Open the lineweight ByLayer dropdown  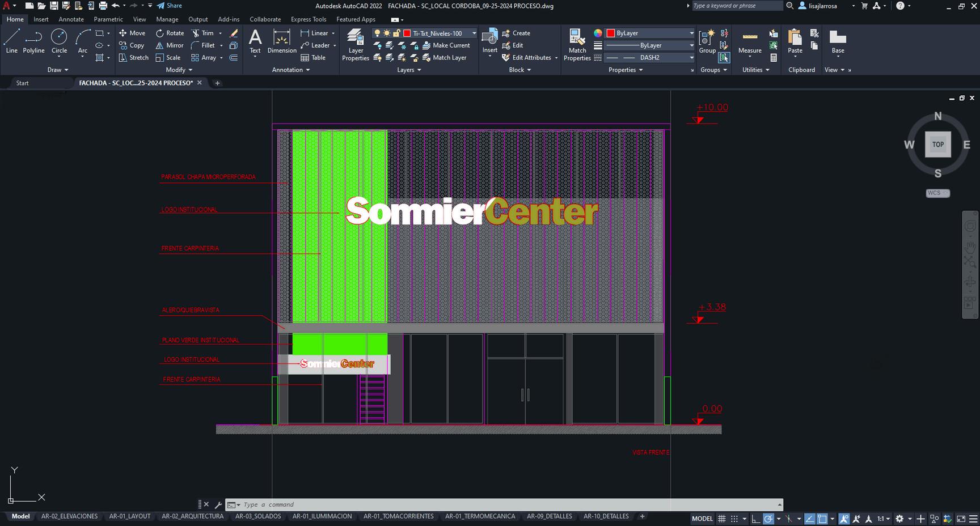(650, 45)
